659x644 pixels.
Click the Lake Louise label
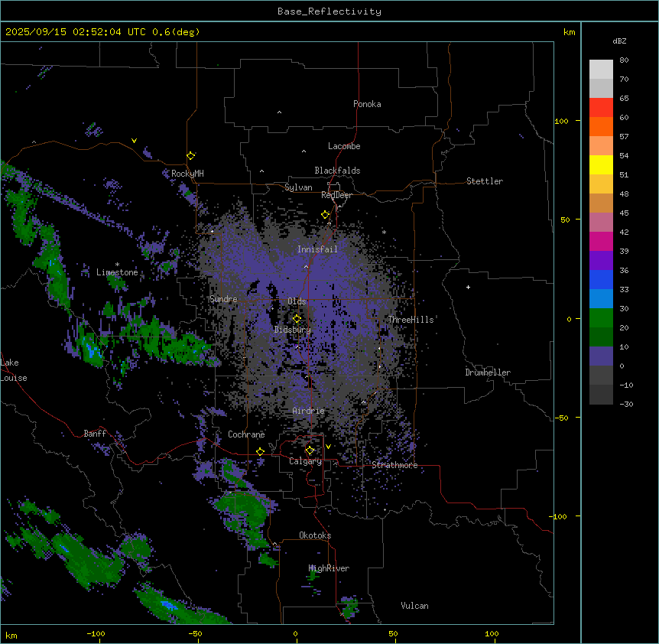click(14, 370)
